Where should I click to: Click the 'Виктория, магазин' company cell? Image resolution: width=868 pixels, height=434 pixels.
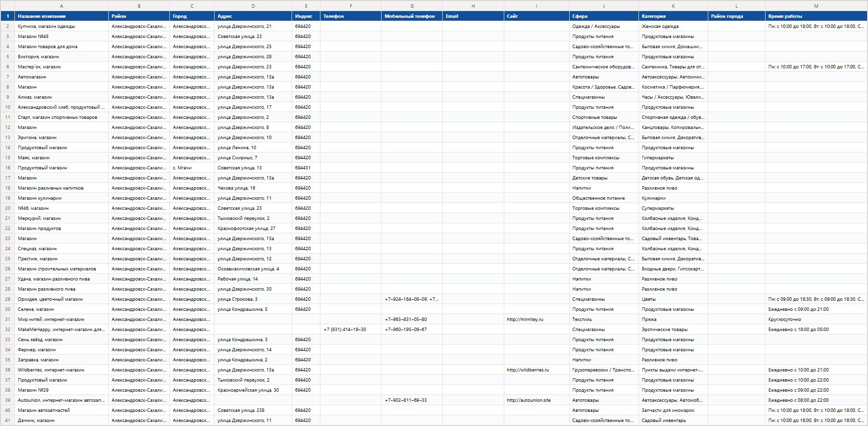(x=62, y=57)
